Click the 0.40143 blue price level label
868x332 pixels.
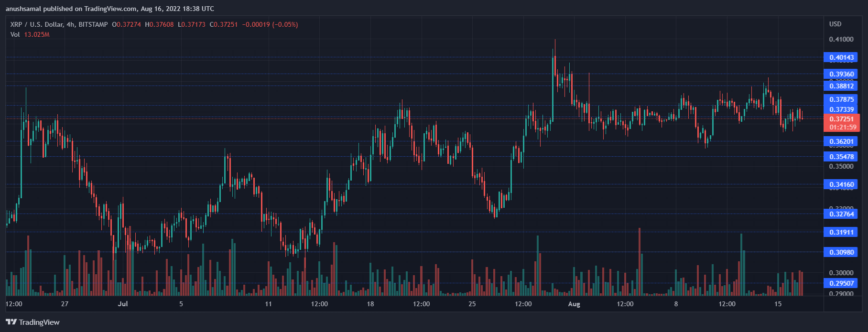coord(841,57)
